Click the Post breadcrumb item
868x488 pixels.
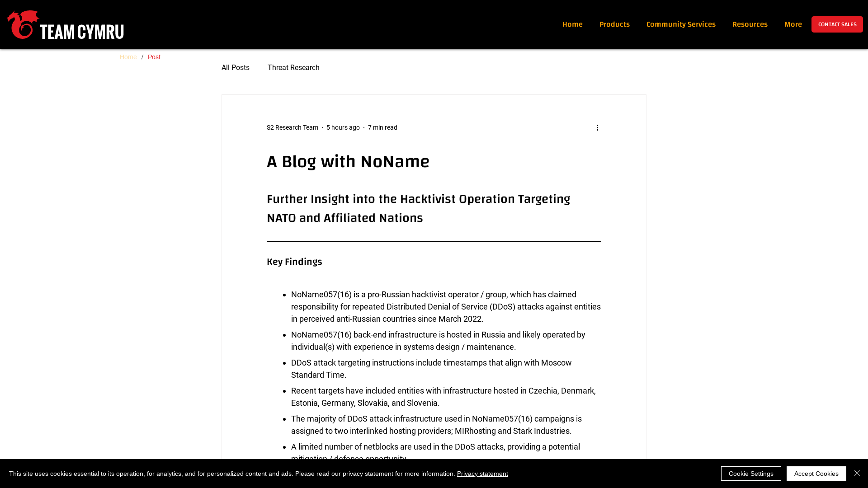[154, 57]
